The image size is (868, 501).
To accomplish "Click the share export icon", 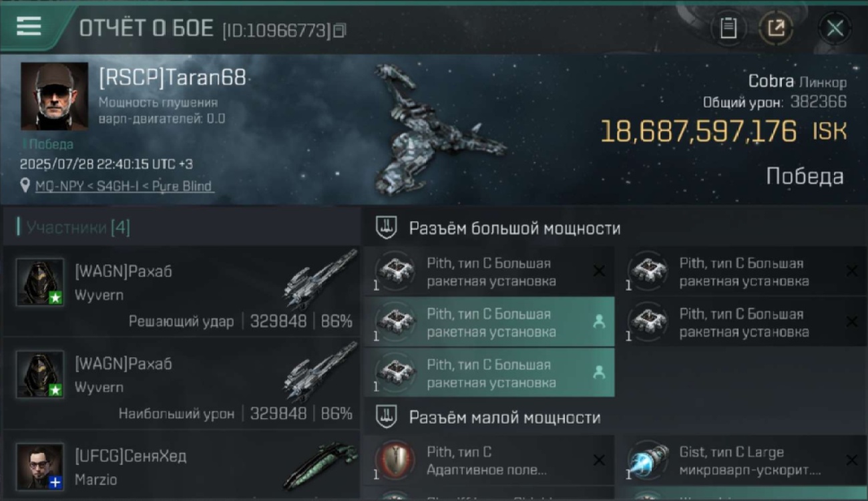I will pos(776,29).
